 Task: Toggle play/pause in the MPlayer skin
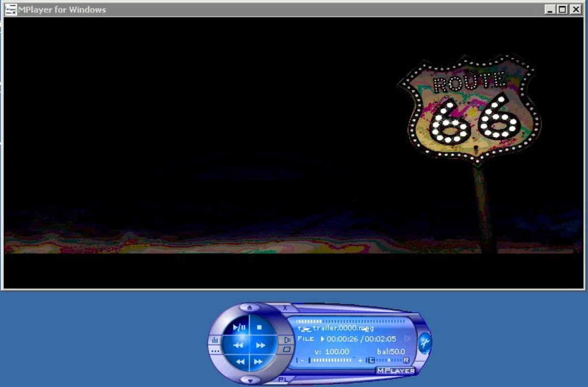pos(239,327)
